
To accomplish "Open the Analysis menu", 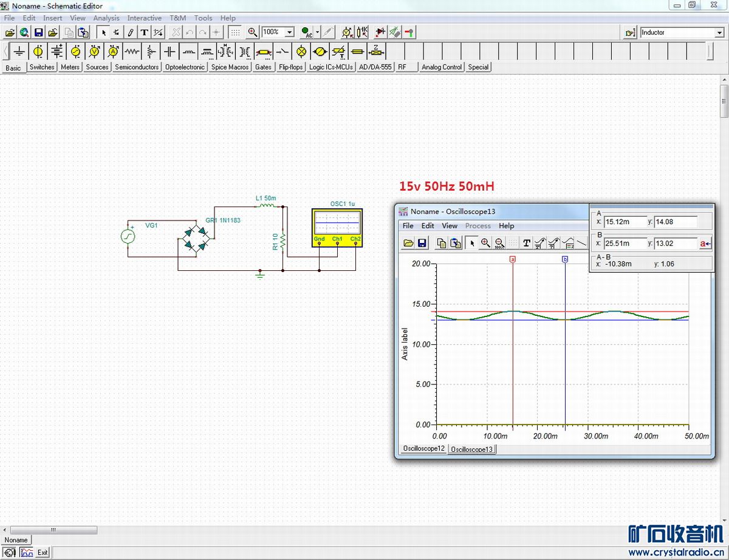I will (106, 18).
